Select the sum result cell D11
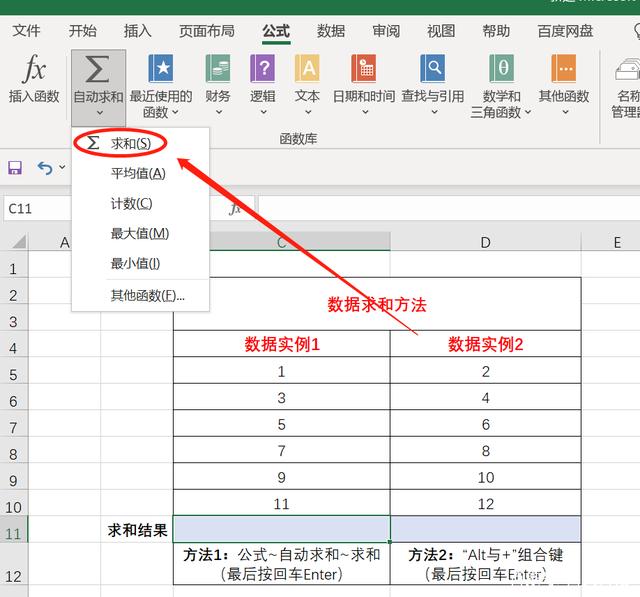 pyautogui.click(x=485, y=529)
